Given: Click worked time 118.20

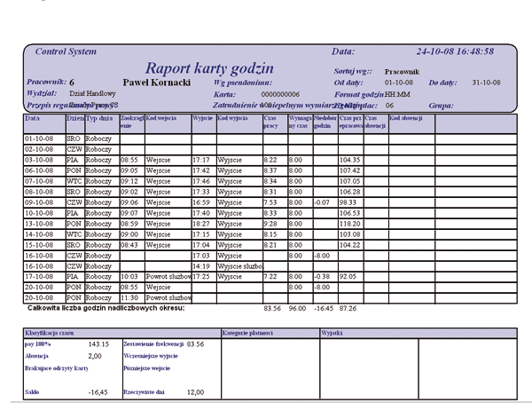Looking at the screenshot, I should coord(350,224).
